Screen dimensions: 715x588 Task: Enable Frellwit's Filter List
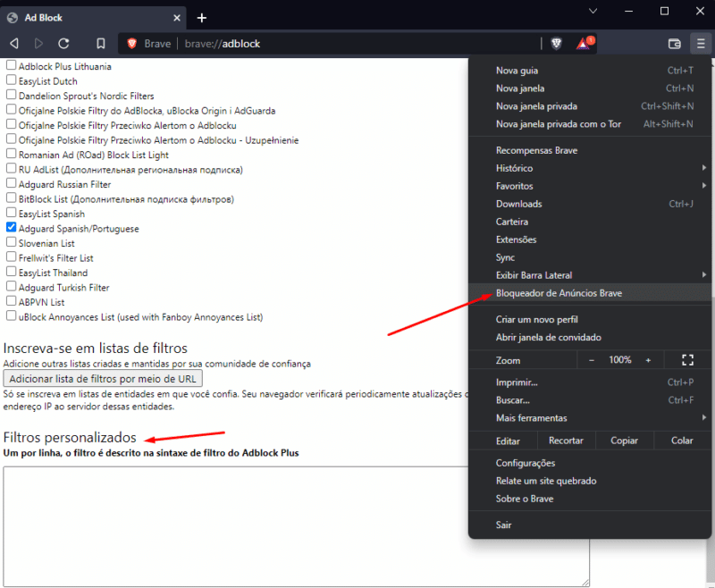pyautogui.click(x=11, y=256)
